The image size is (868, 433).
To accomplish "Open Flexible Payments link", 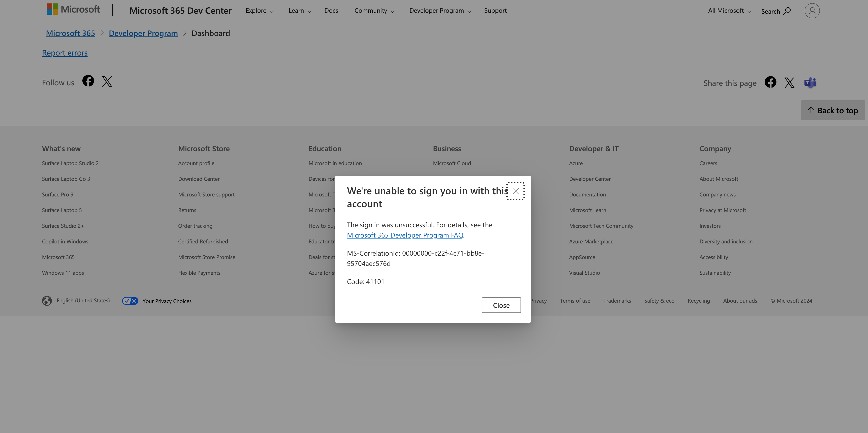I will pos(199,273).
